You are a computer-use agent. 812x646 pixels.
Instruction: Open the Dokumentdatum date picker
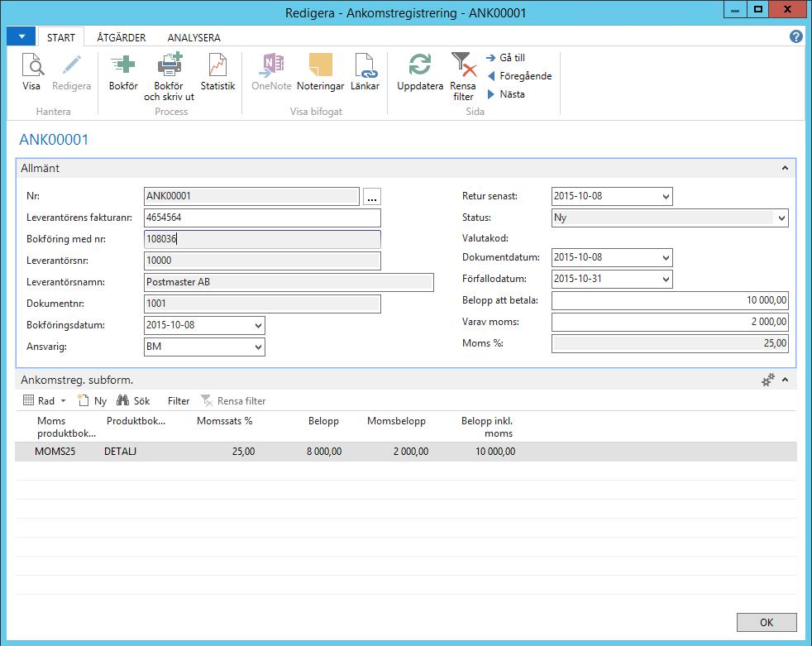(666, 257)
